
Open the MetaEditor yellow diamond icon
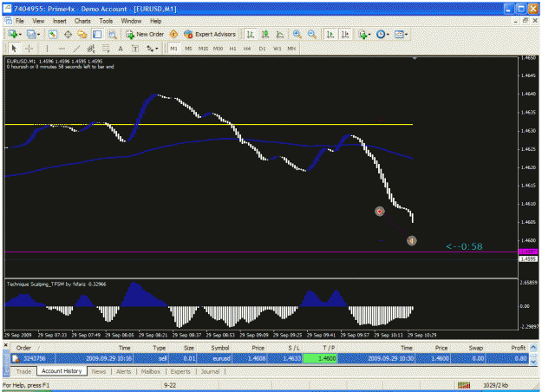coord(173,34)
